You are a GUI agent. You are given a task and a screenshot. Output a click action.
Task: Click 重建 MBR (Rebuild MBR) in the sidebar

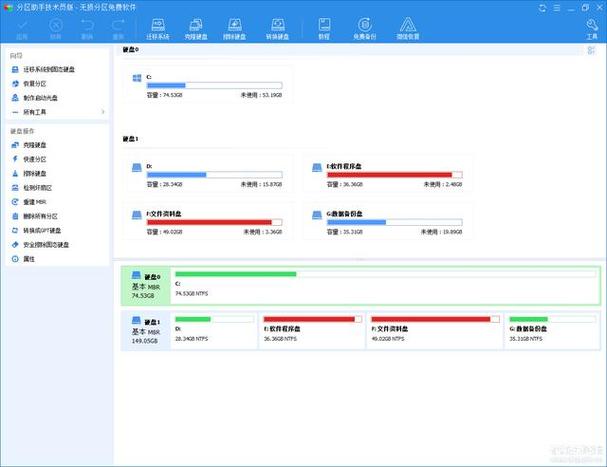29,202
